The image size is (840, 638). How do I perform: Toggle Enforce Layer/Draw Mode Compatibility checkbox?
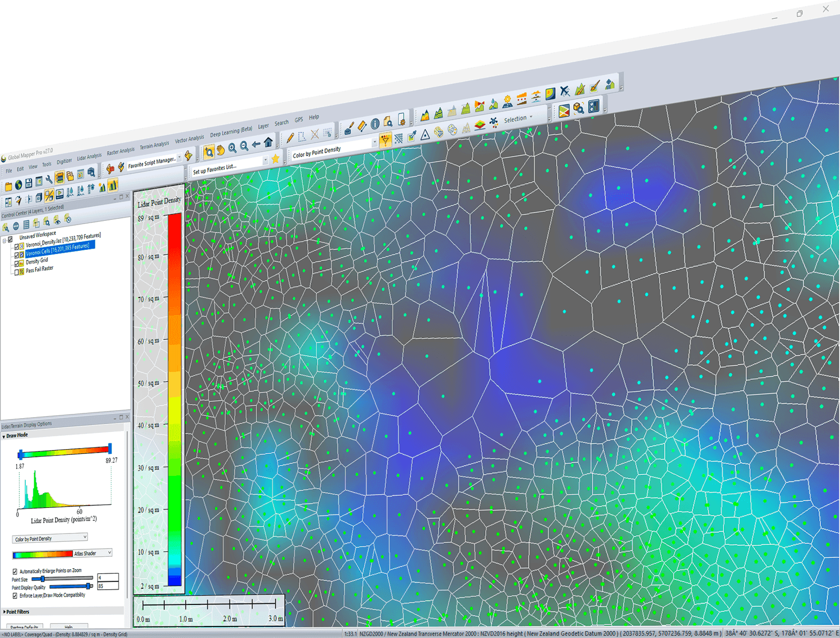pyautogui.click(x=15, y=596)
